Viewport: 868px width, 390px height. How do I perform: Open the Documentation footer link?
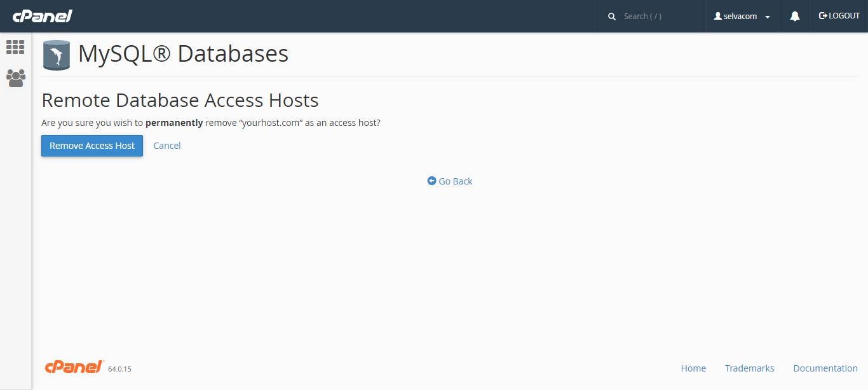click(x=825, y=368)
